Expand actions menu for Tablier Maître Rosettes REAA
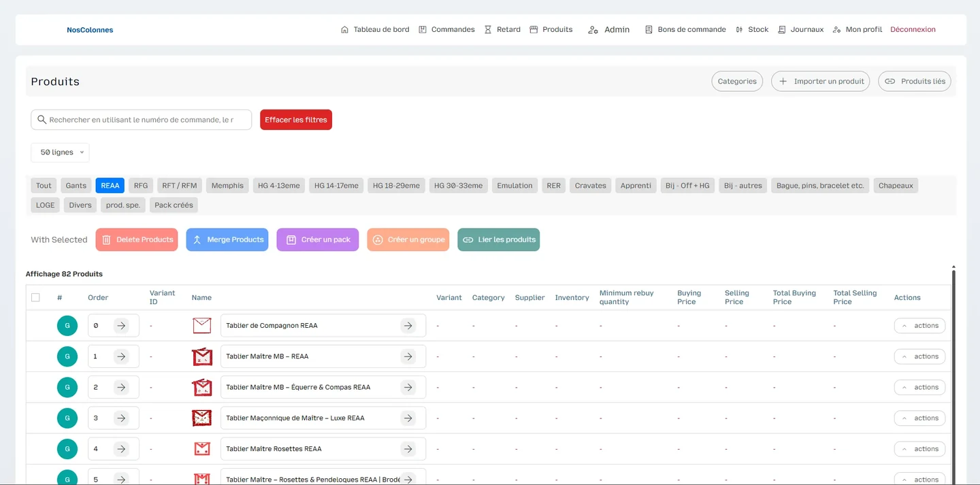The width and height of the screenshot is (980, 485). (x=919, y=449)
